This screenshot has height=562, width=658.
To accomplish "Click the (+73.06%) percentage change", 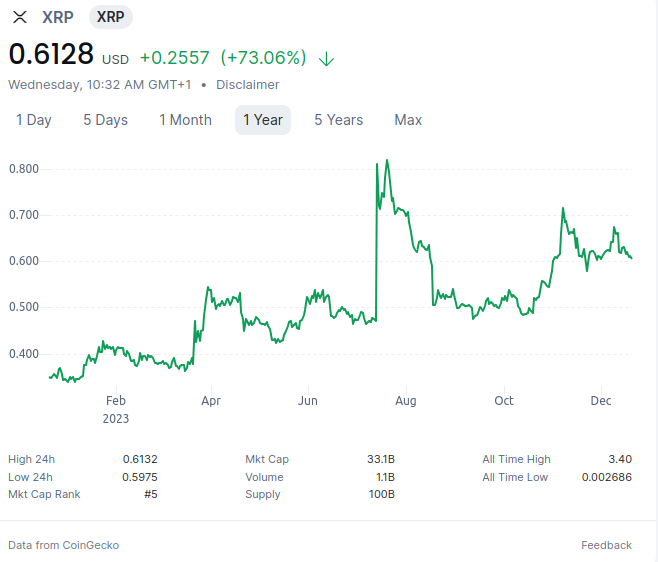I will click(264, 58).
